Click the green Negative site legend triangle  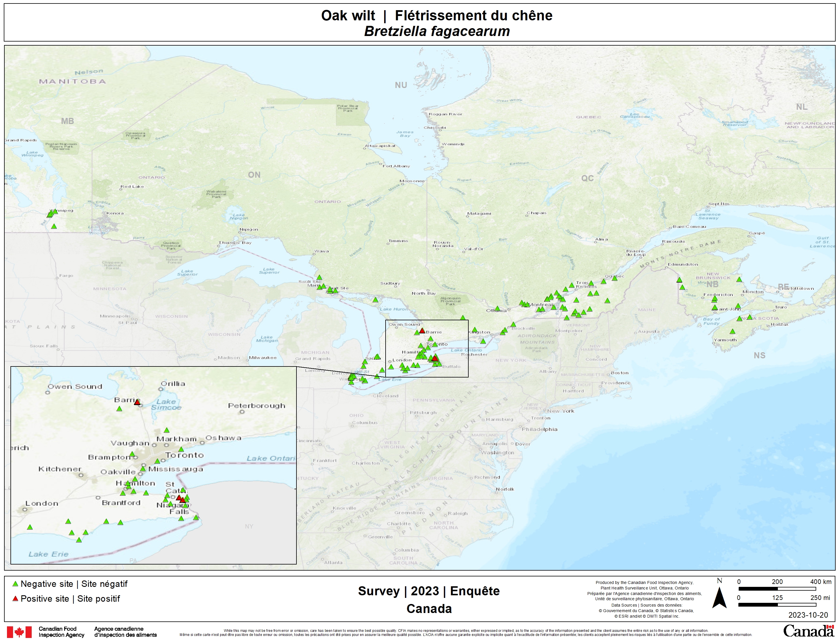(x=15, y=584)
